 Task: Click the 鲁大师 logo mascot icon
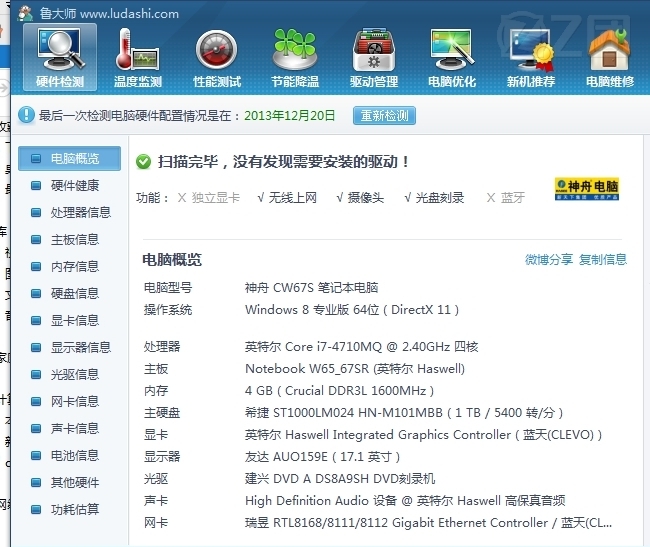(x=26, y=13)
